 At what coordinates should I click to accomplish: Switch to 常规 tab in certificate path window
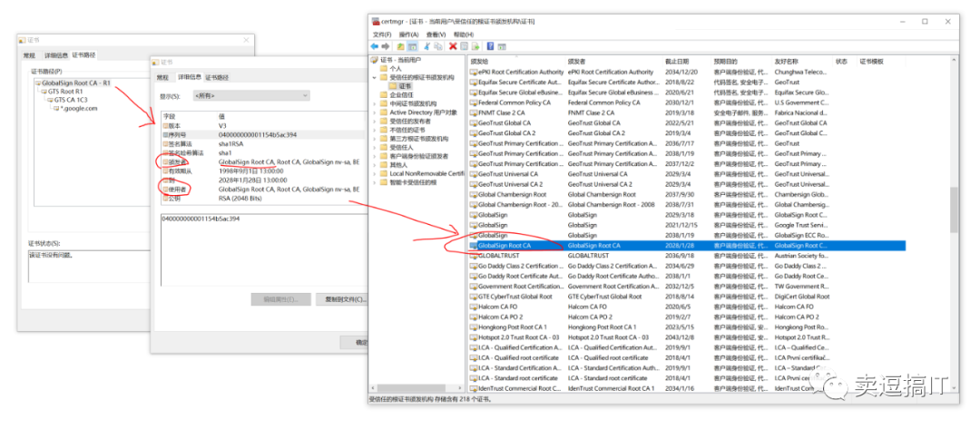pyautogui.click(x=29, y=55)
